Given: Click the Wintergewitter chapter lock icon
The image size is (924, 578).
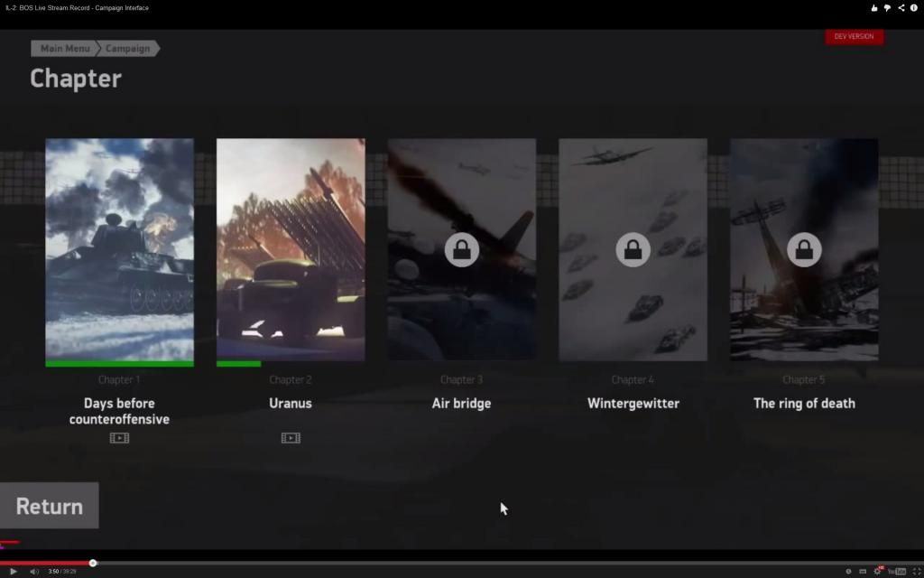Looking at the screenshot, I should click(633, 250).
